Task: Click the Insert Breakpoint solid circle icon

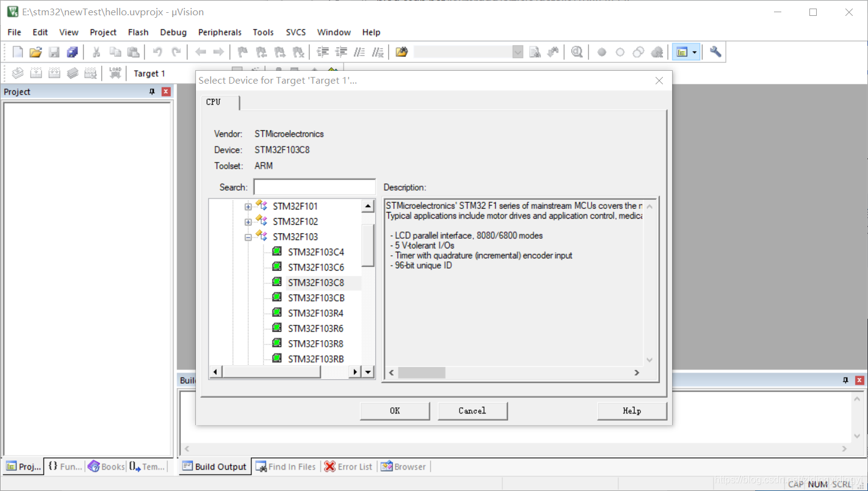Action: click(602, 52)
